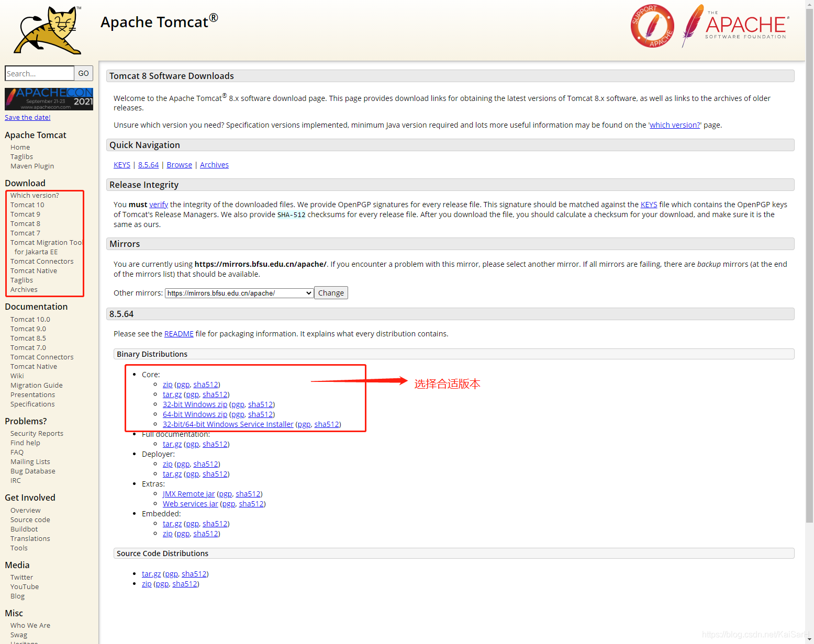This screenshot has height=644, width=814.
Task: Open Source code under Get Involved
Action: [x=30, y=519]
